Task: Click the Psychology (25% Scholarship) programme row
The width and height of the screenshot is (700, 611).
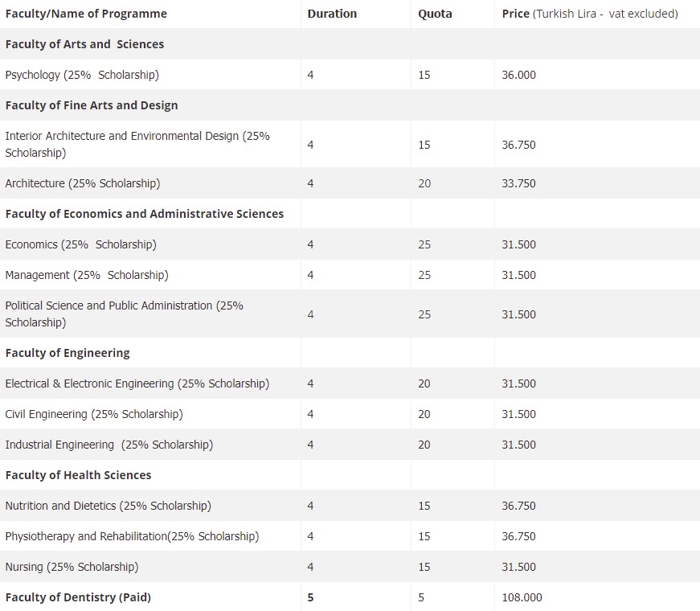Action: [82, 75]
